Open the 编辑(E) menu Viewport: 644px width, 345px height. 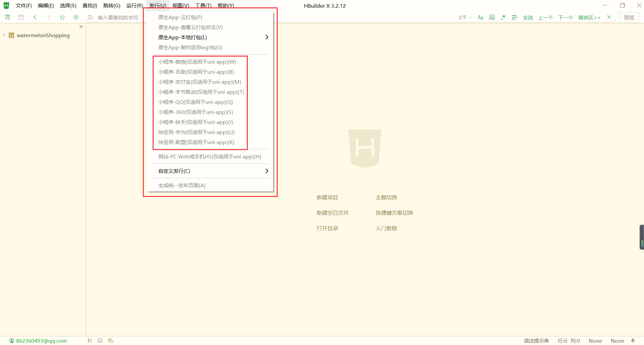click(46, 6)
